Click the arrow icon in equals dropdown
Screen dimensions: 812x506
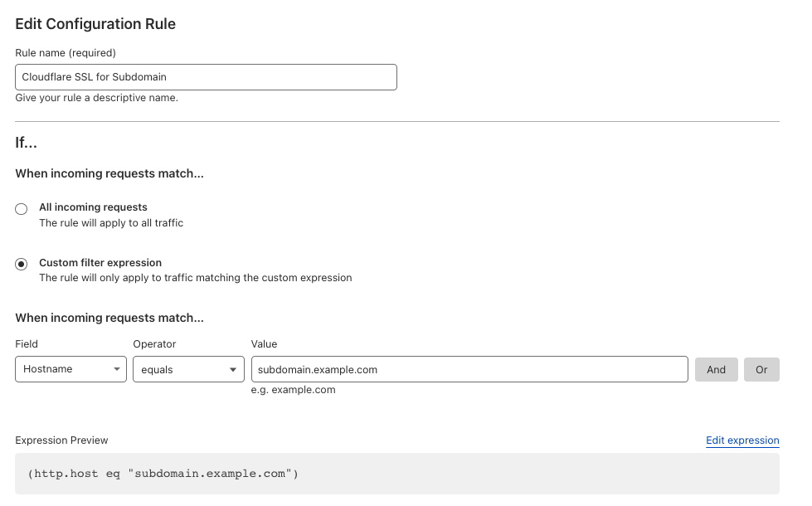(233, 370)
